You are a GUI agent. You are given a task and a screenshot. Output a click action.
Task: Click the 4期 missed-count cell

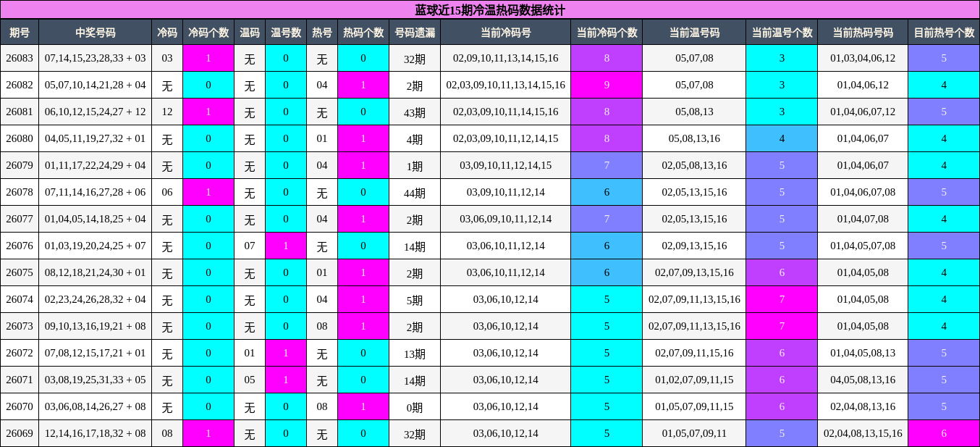(415, 138)
